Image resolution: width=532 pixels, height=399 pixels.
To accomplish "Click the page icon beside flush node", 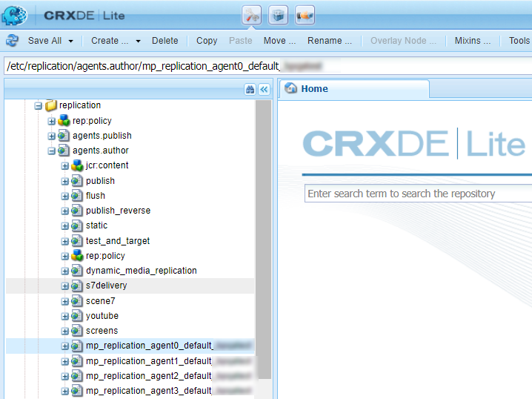I will click(x=77, y=196).
